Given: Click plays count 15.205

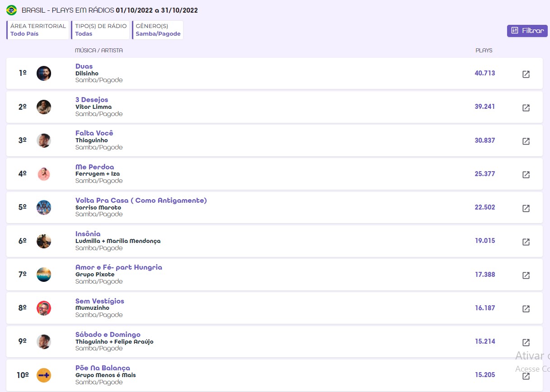Looking at the screenshot, I should tap(485, 375).
